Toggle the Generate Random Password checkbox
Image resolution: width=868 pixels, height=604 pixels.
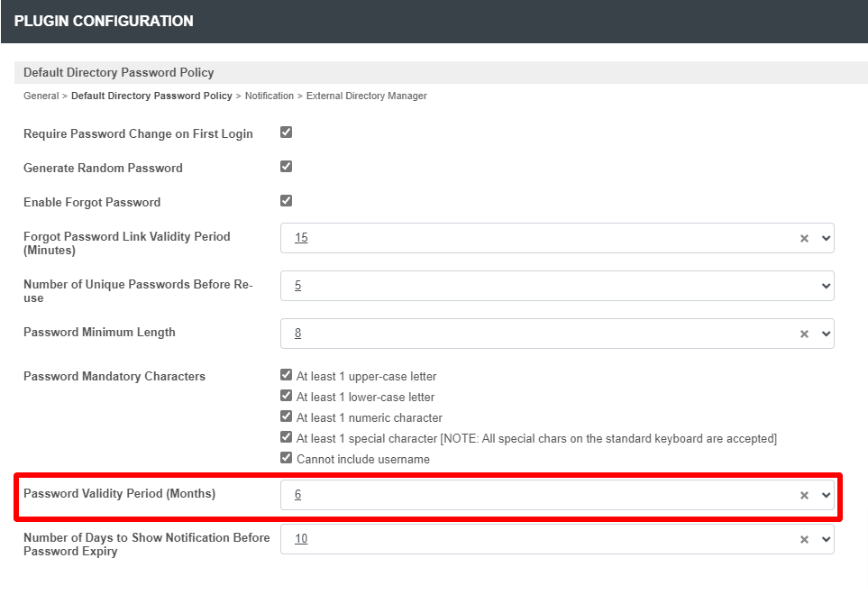point(287,167)
